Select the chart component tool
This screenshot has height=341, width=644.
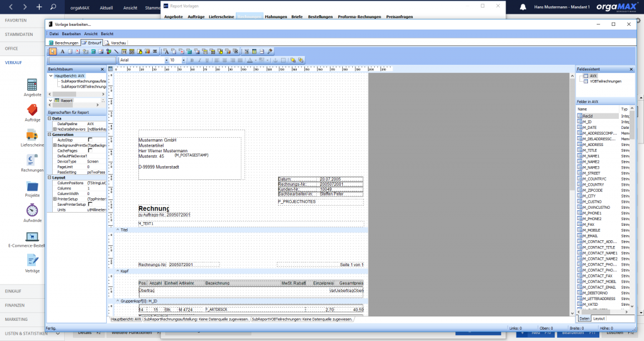pos(147,52)
